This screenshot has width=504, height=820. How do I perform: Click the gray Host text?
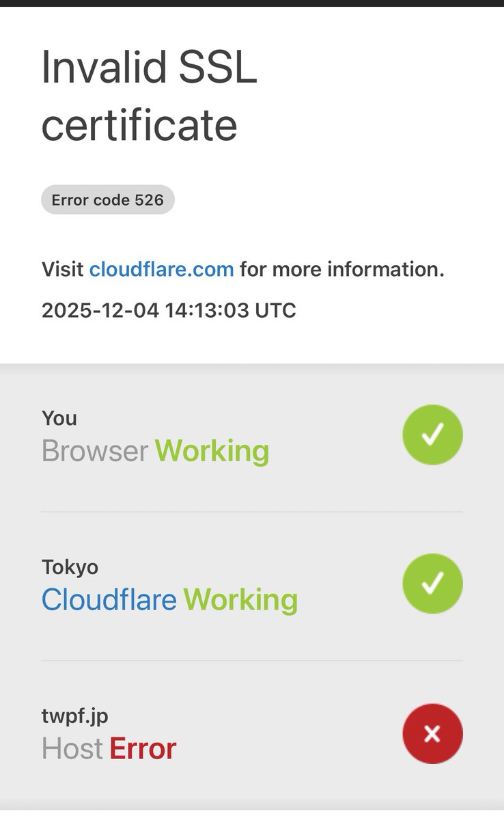pyautogui.click(x=72, y=749)
